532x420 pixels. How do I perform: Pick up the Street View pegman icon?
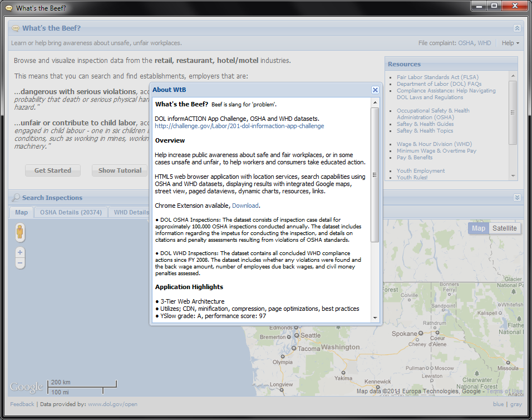[20, 232]
